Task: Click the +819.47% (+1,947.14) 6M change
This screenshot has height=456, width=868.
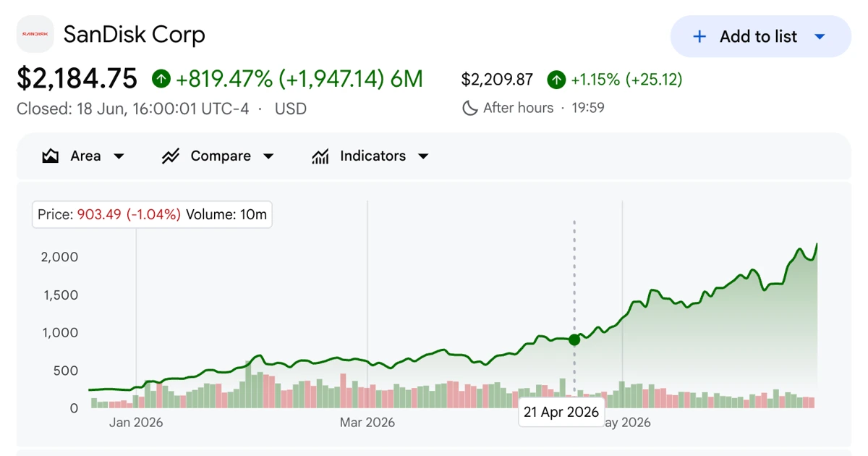Action: [x=299, y=78]
